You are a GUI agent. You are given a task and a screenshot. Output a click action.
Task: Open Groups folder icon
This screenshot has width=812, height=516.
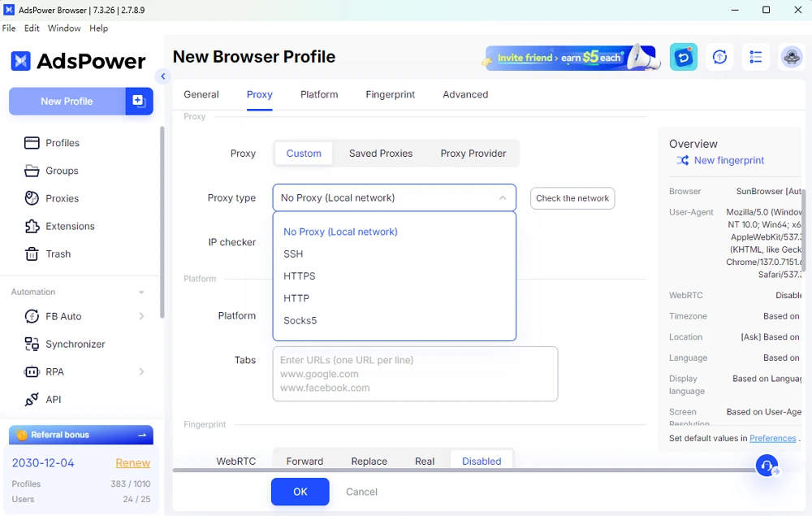(32, 171)
